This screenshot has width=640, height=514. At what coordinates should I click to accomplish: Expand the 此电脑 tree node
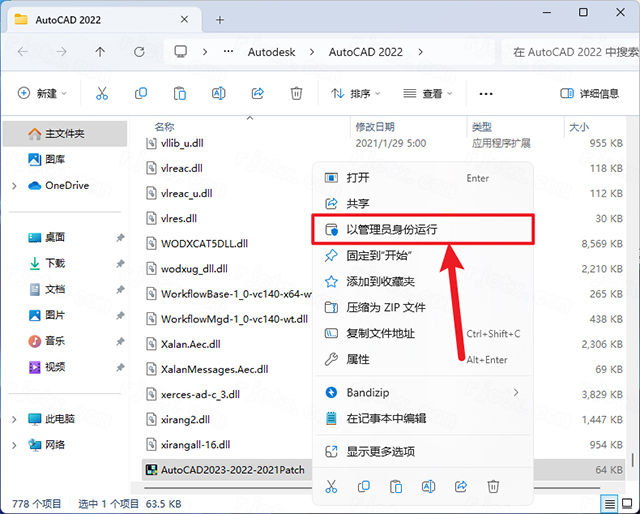[14, 419]
